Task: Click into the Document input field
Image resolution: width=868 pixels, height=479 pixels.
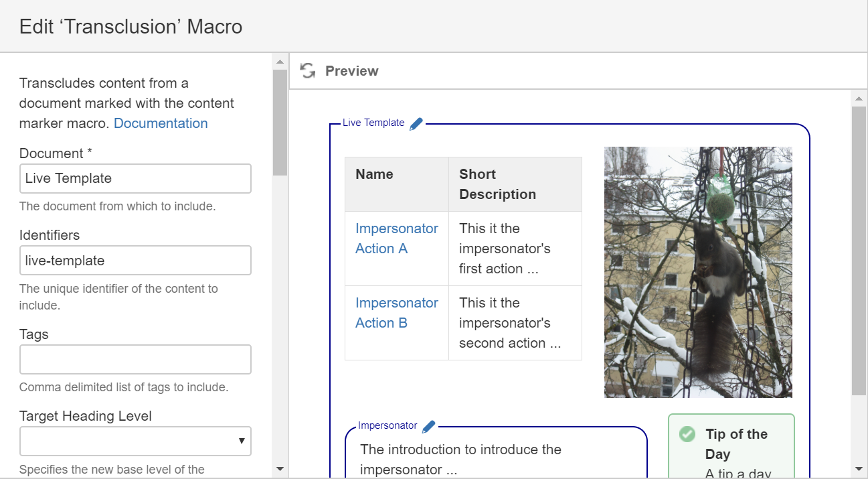Action: [135, 179]
